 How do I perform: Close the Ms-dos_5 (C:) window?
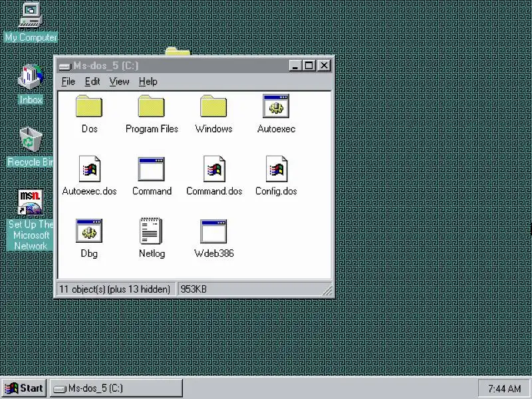click(x=324, y=65)
